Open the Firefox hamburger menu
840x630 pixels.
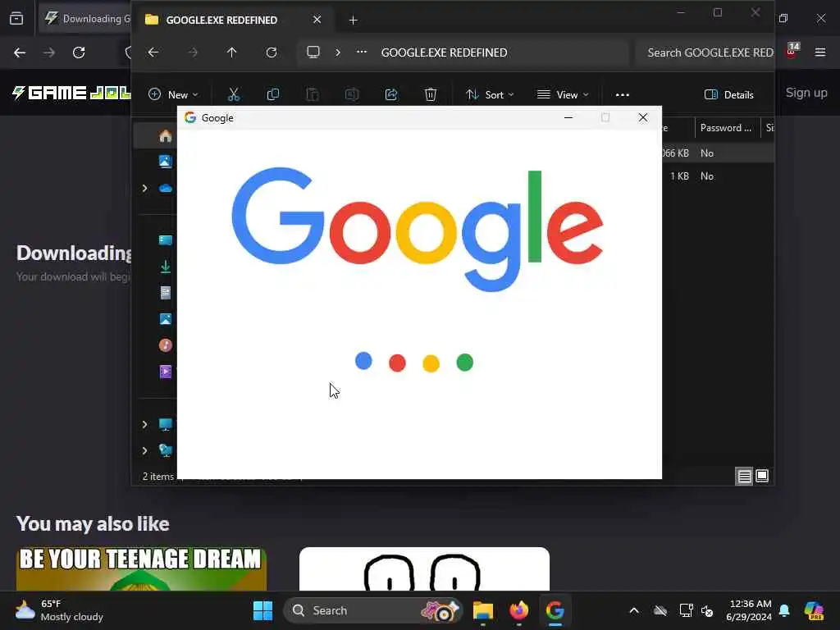point(820,52)
